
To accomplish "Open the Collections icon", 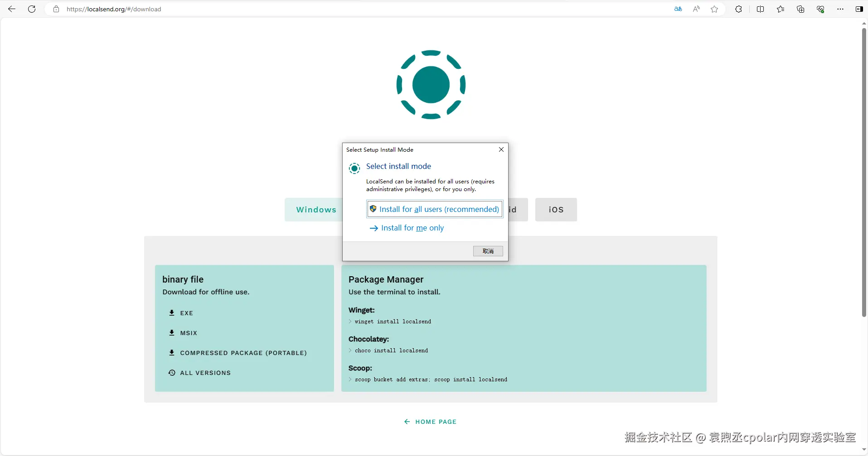I will pyautogui.click(x=800, y=9).
